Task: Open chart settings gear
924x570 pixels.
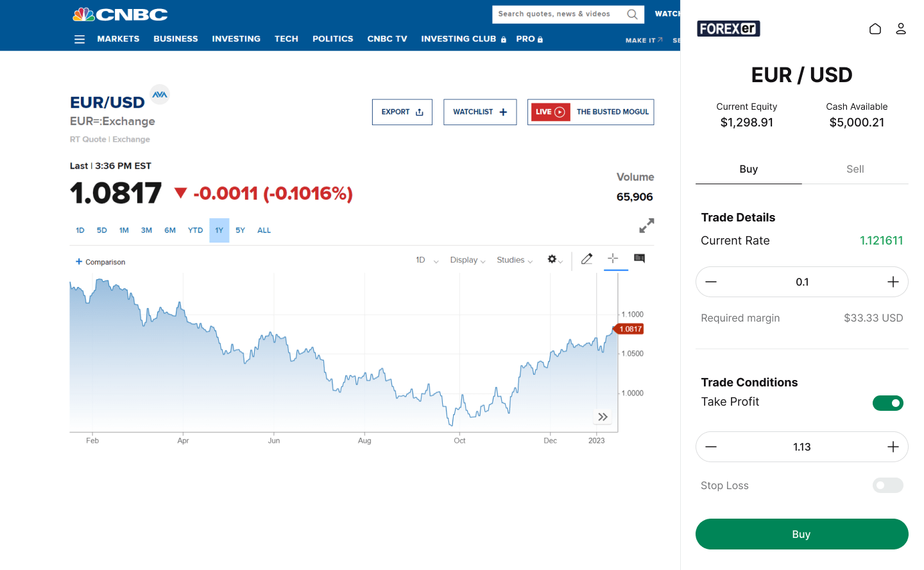Action: (552, 259)
